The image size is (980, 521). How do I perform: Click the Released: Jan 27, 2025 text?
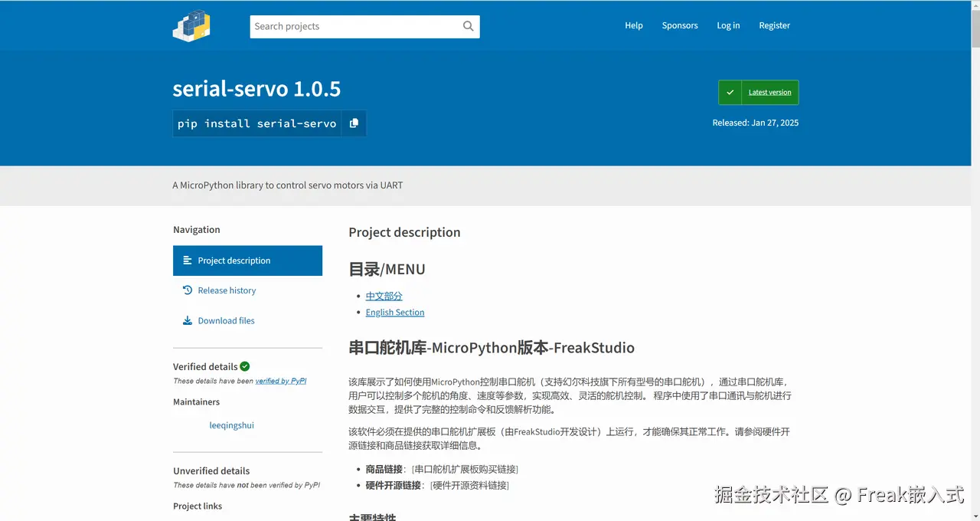756,123
